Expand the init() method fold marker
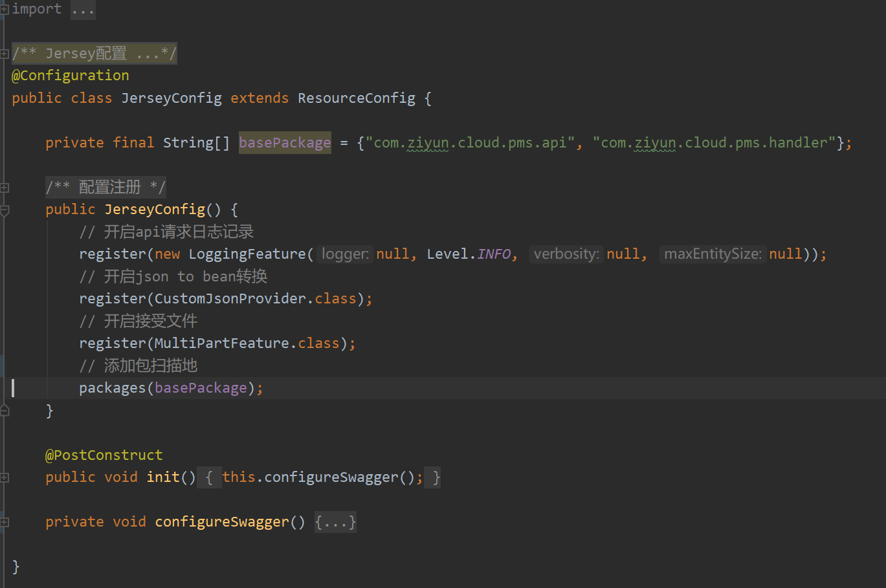Image resolution: width=886 pixels, height=588 pixels. click(x=4, y=477)
